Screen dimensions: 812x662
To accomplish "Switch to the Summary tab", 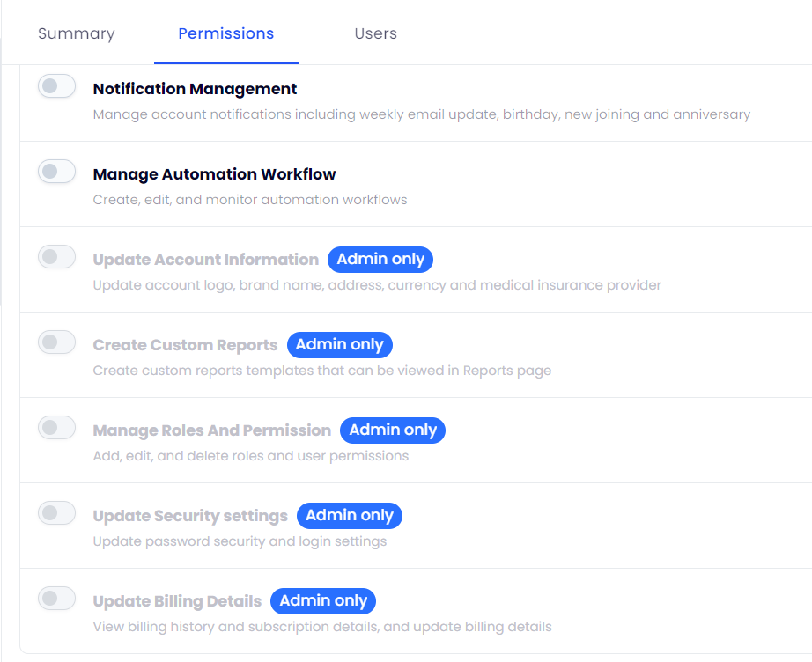I will coord(77,33).
